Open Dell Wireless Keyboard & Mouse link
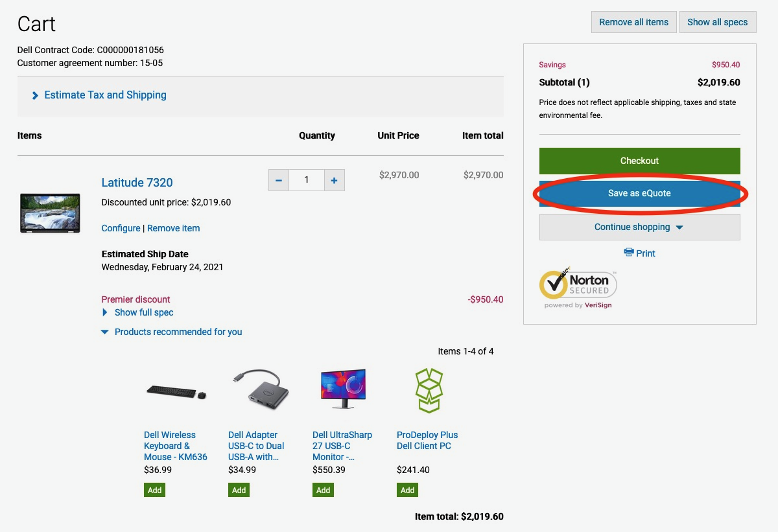Screen dimensions: 778x532 (176, 446)
